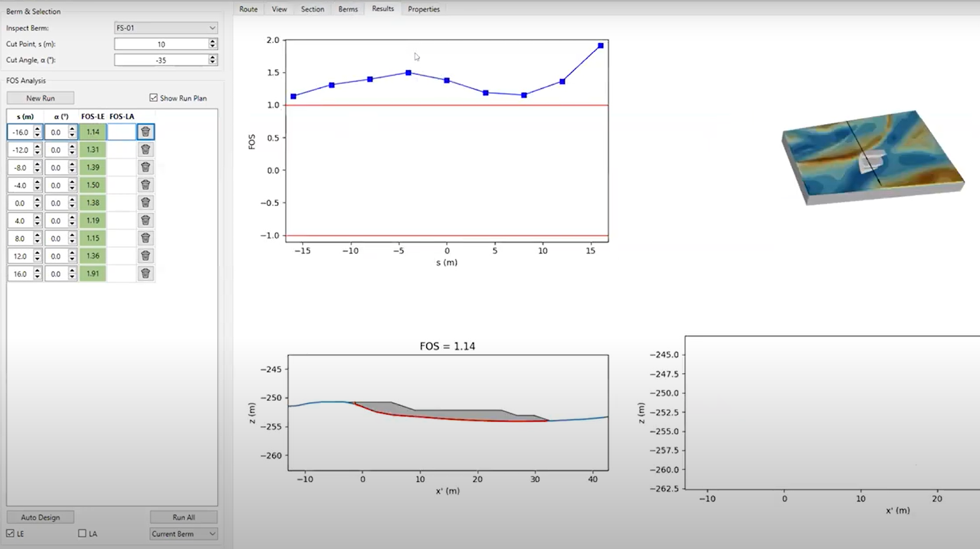Toggle the LE analysis checkbox
The height and width of the screenshot is (549, 980).
tap(11, 534)
